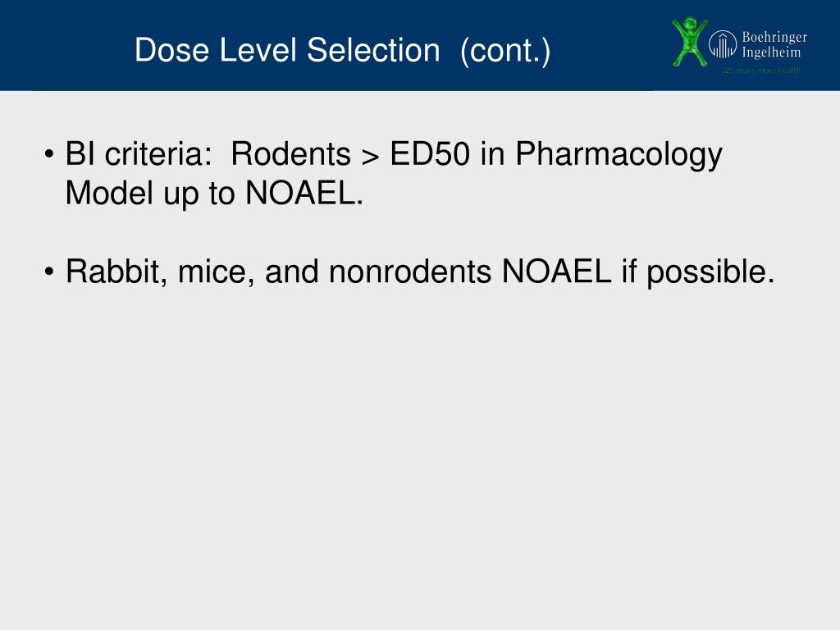Click the "ED50" term
The height and width of the screenshot is (630, 840).
430,153
